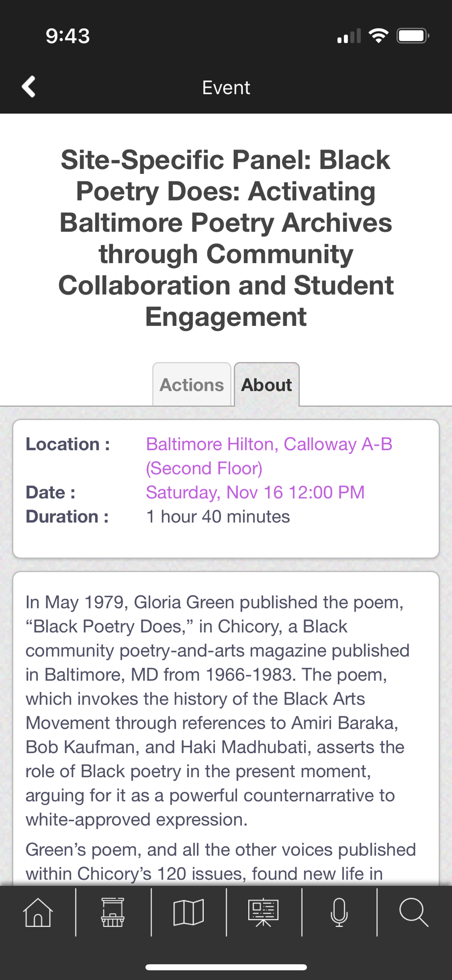
Task: Tap the microphone speakers icon
Action: 339,912
